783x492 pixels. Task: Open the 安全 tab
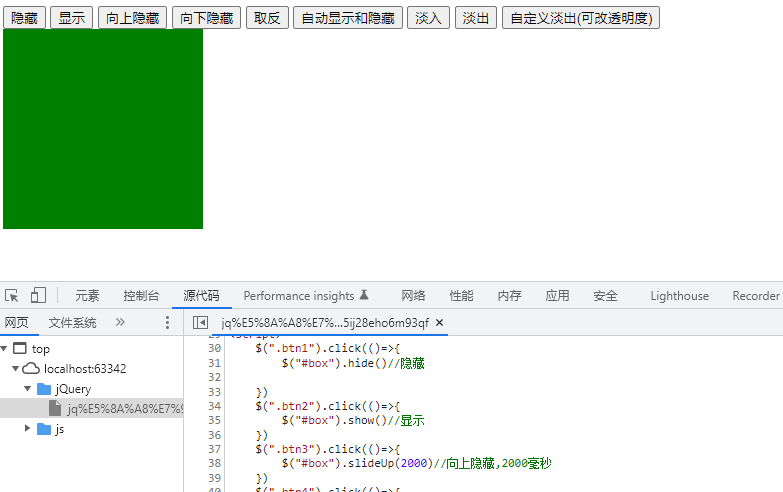tap(605, 296)
